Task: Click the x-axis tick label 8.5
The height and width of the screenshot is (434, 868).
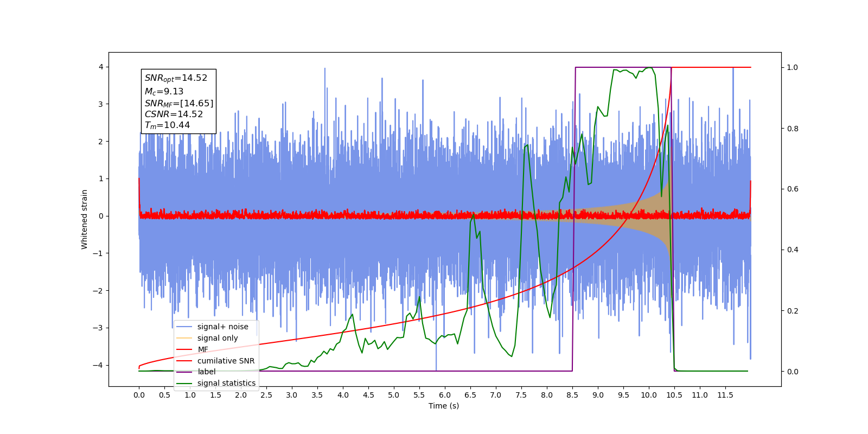Action: tap(572, 395)
